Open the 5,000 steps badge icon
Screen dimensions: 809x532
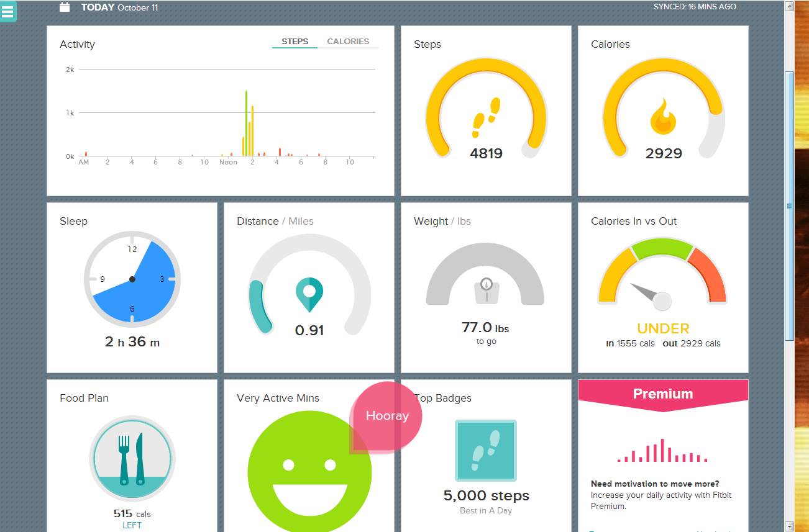click(x=486, y=451)
